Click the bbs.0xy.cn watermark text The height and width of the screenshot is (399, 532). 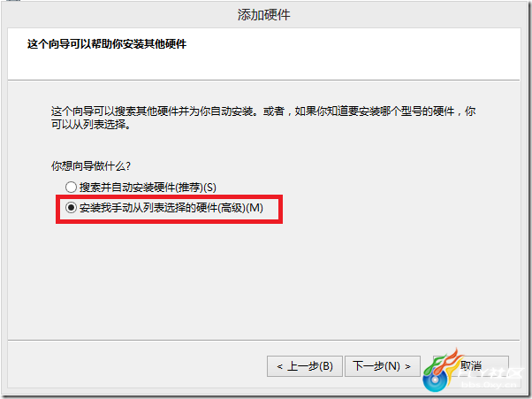(x=489, y=385)
